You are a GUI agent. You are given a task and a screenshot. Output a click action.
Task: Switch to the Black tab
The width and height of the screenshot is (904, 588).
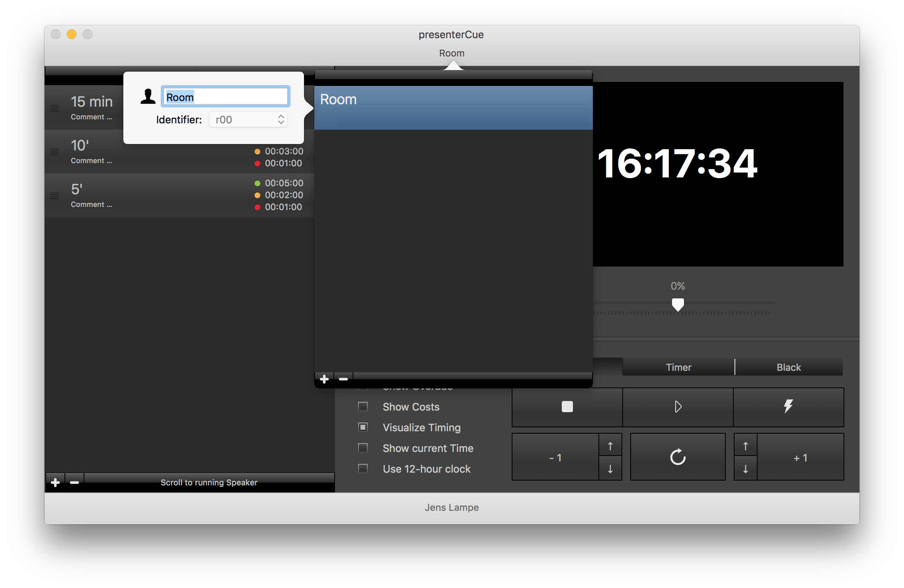point(789,367)
